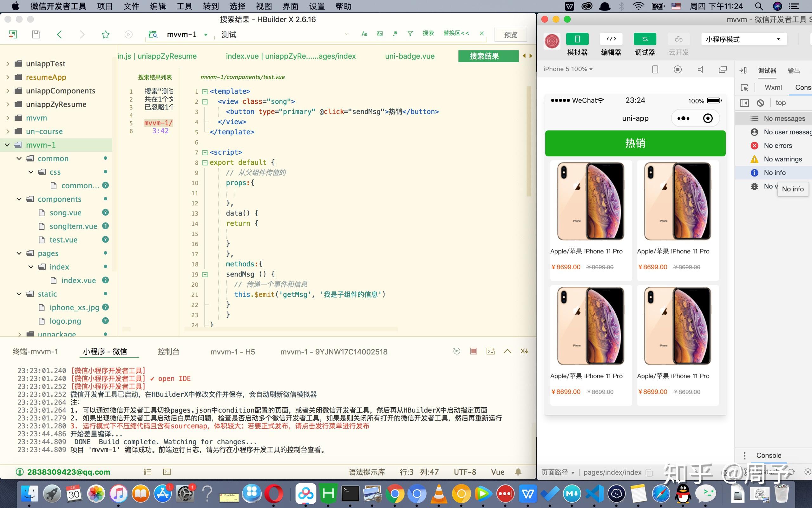Click the new file icon in HBuilder toolbar
Image resolution: width=812 pixels, height=508 pixels.
[13, 34]
